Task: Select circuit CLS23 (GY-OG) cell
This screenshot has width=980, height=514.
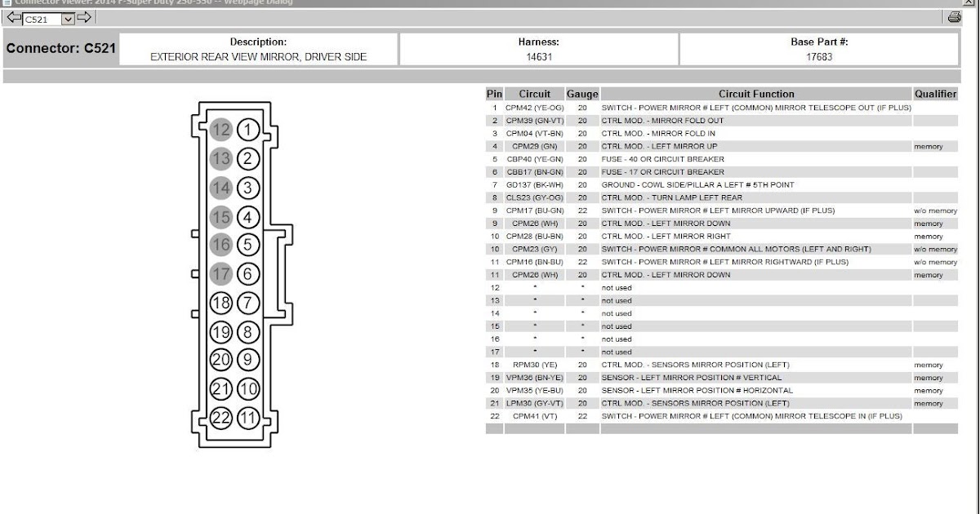Action: click(x=535, y=197)
